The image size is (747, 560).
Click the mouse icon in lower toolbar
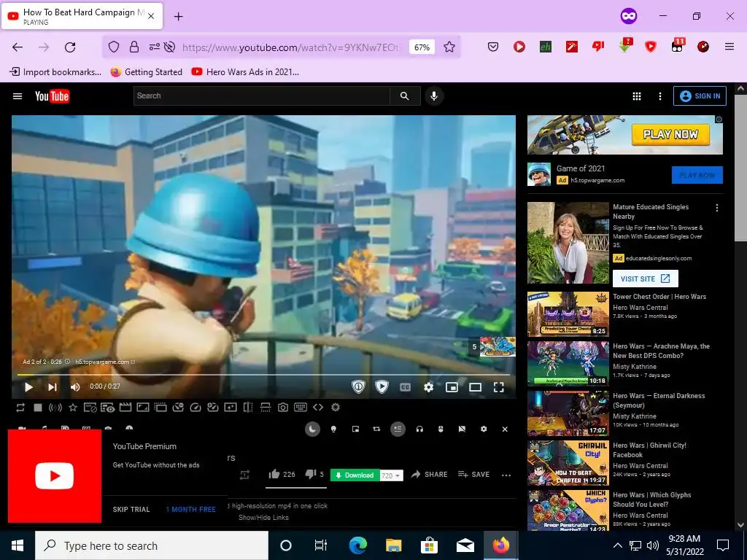(x=441, y=429)
